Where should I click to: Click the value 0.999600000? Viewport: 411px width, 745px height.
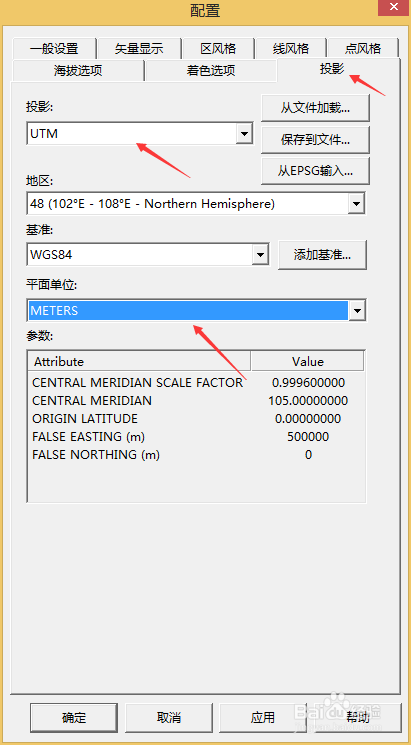pos(308,382)
